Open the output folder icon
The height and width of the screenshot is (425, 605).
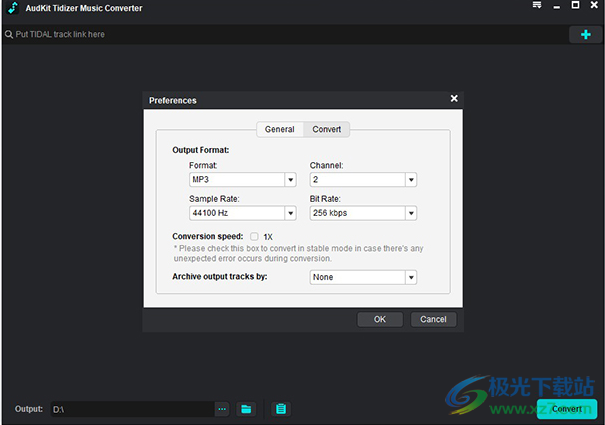[246, 409]
